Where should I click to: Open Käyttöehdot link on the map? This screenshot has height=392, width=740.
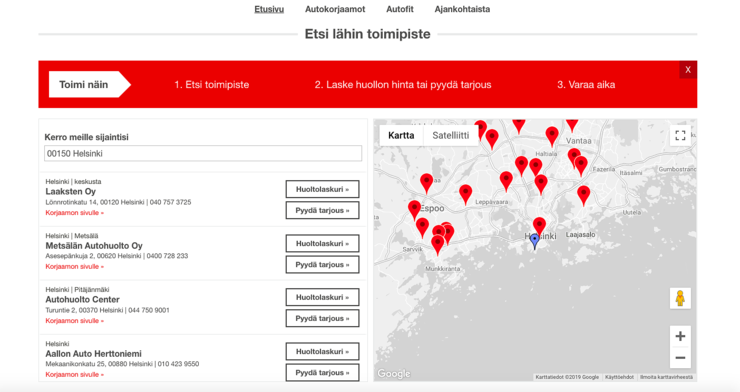coord(619,377)
